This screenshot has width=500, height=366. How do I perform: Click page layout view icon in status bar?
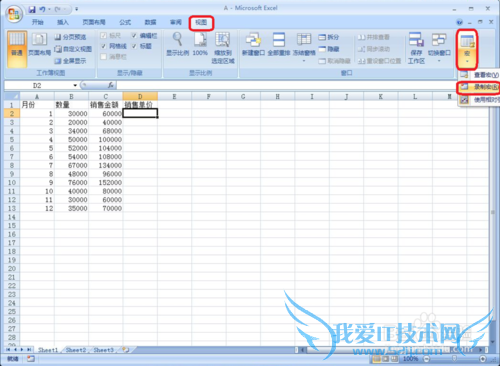386,359
